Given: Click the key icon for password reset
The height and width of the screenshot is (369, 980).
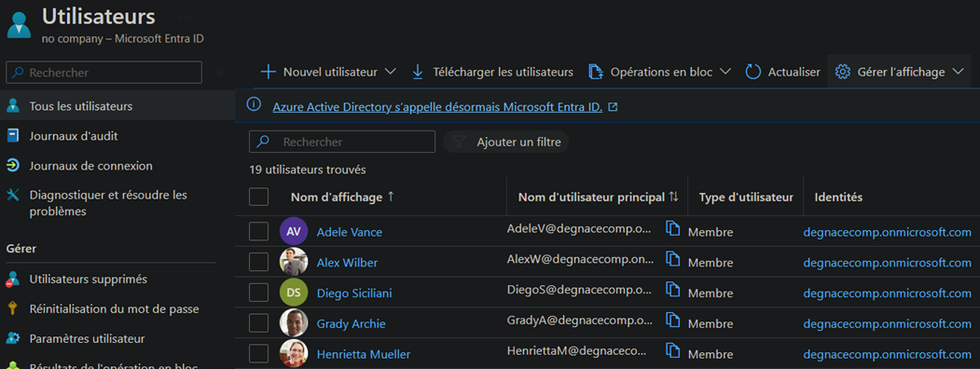Looking at the screenshot, I should 12,308.
